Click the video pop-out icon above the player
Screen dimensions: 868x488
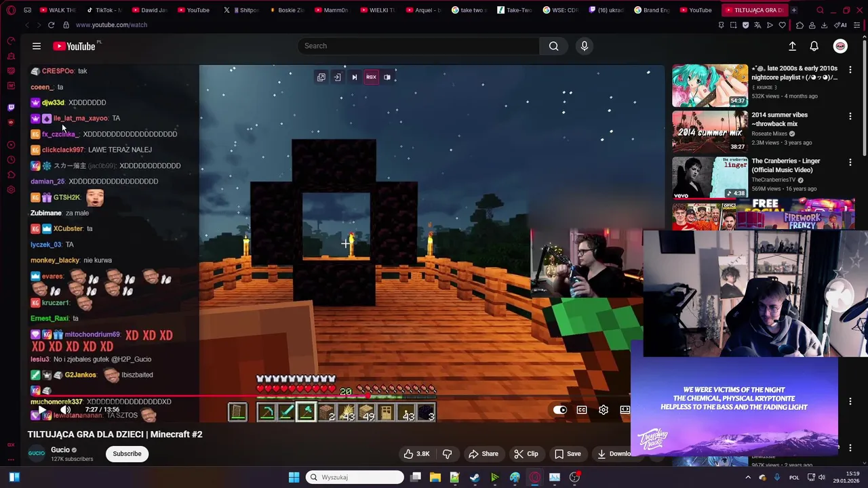tap(321, 77)
